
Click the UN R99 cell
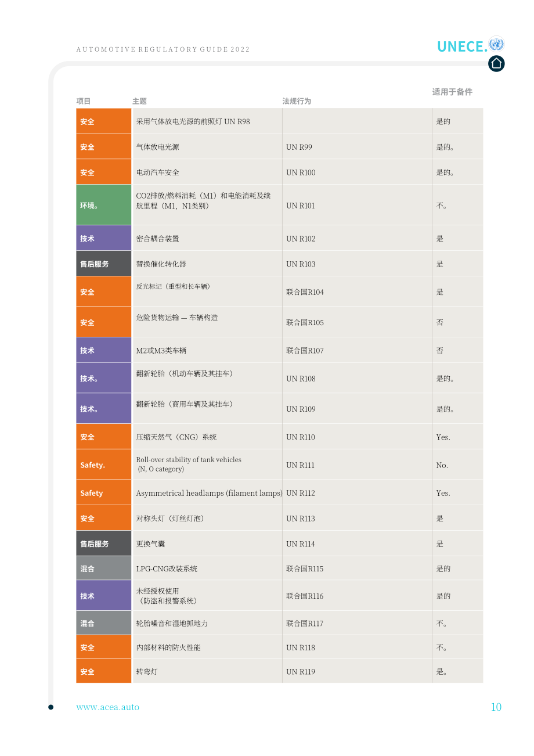click(357, 147)
